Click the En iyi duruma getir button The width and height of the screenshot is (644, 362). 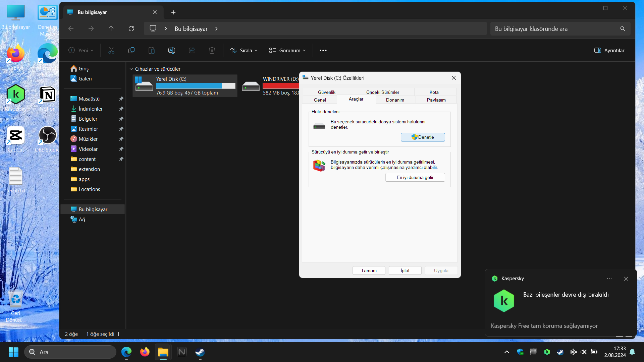tap(415, 177)
